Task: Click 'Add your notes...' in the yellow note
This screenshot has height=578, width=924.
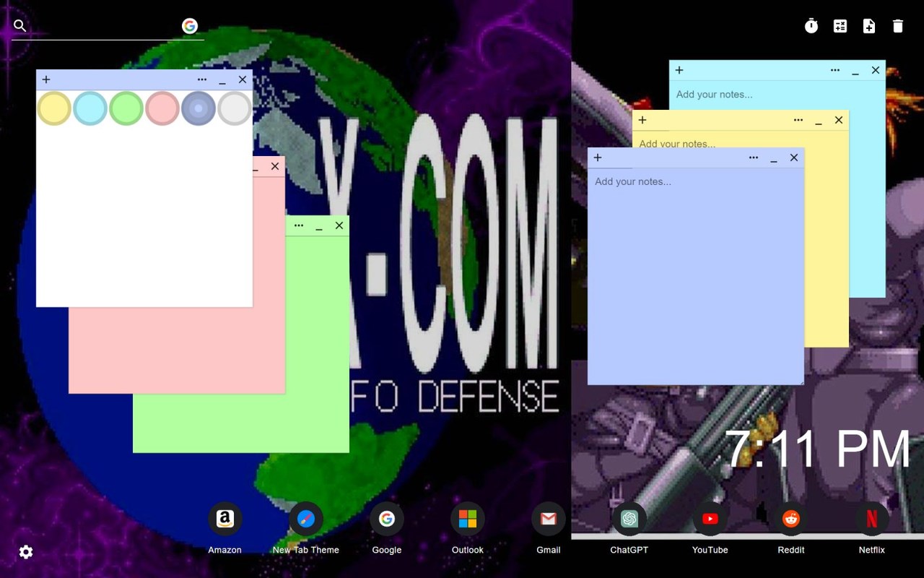Action: click(x=677, y=143)
